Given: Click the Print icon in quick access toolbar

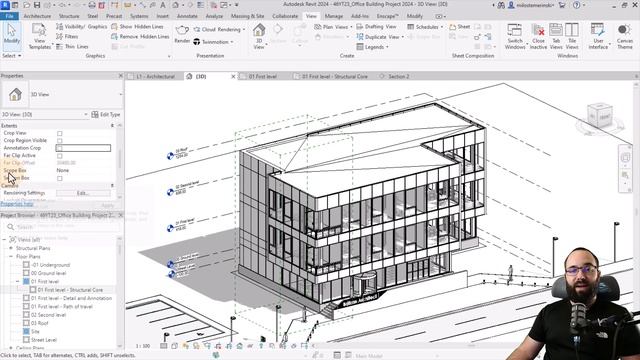Looking at the screenshot, I should (x=92, y=5).
